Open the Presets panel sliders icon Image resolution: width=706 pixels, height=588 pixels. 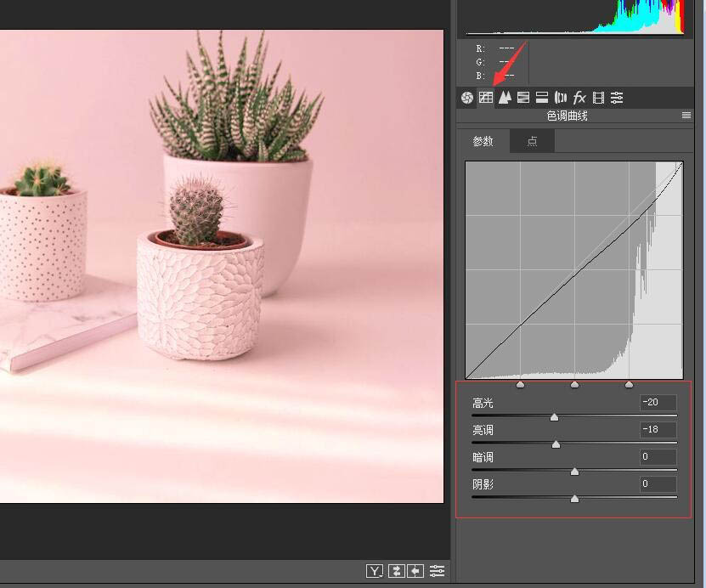coord(617,98)
